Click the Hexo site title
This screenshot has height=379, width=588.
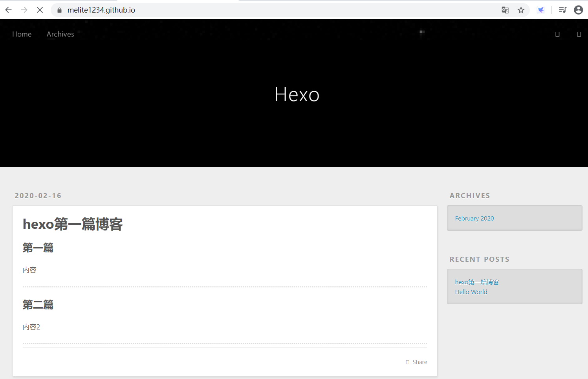click(x=297, y=95)
